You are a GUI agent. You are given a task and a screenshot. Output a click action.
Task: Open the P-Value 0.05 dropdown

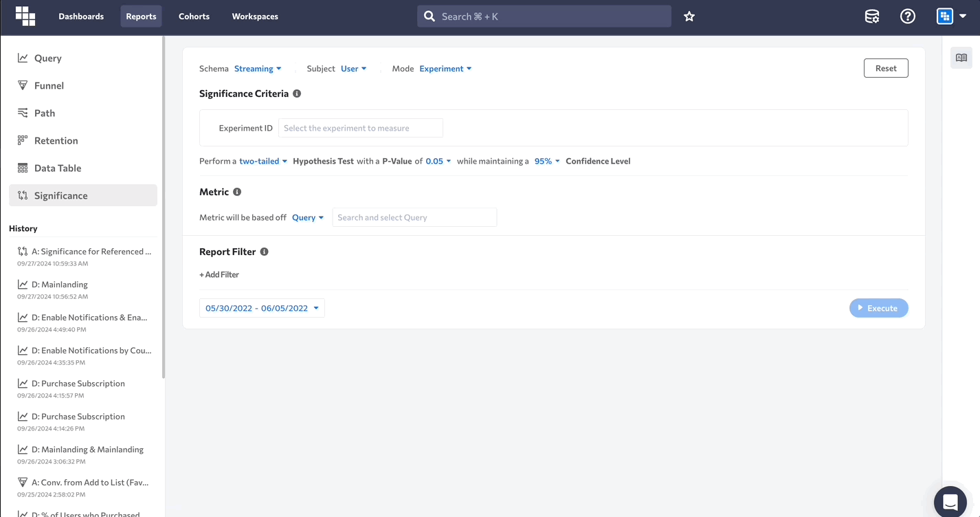click(x=438, y=161)
